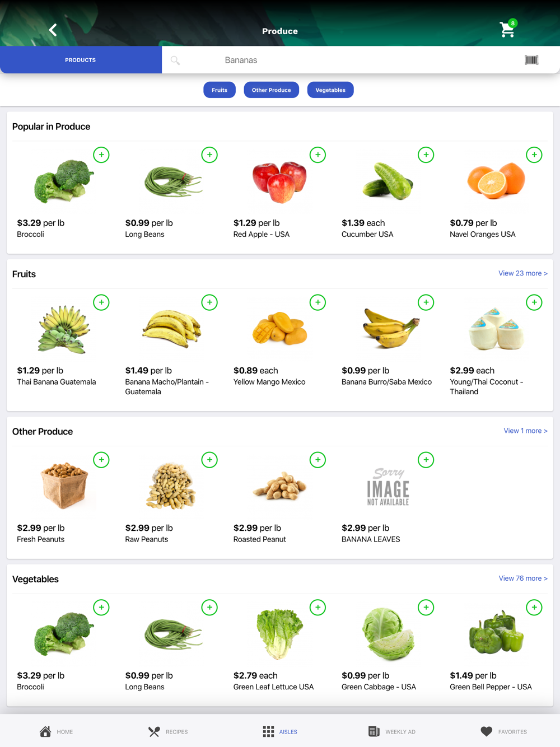The height and width of the screenshot is (747, 560).
Task: Select the Fruits filter chip
Action: (x=220, y=90)
